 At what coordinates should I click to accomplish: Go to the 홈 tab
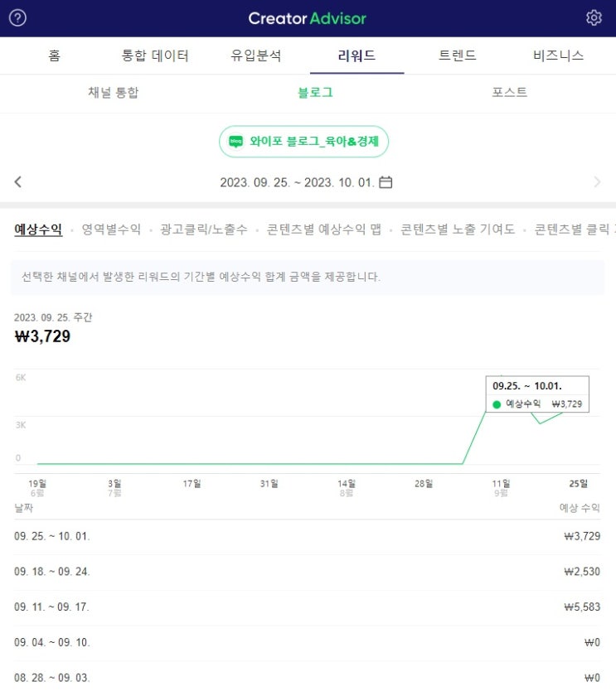54,56
